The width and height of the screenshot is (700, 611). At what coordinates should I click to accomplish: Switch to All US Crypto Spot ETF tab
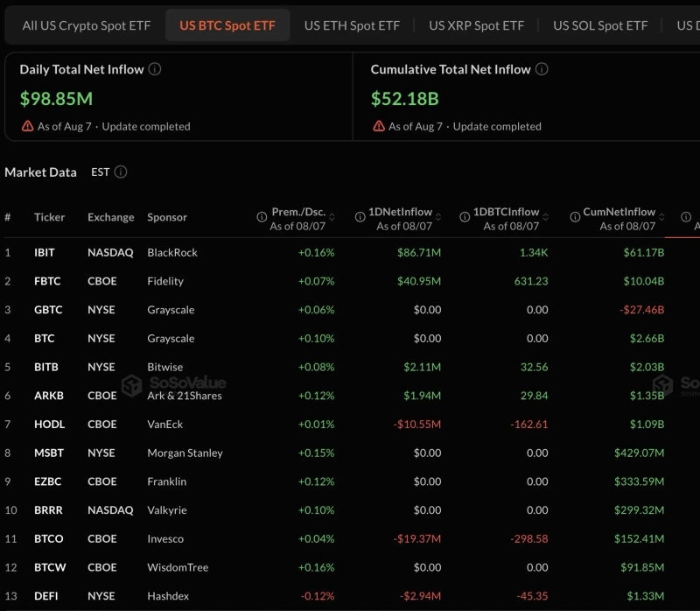pos(87,26)
